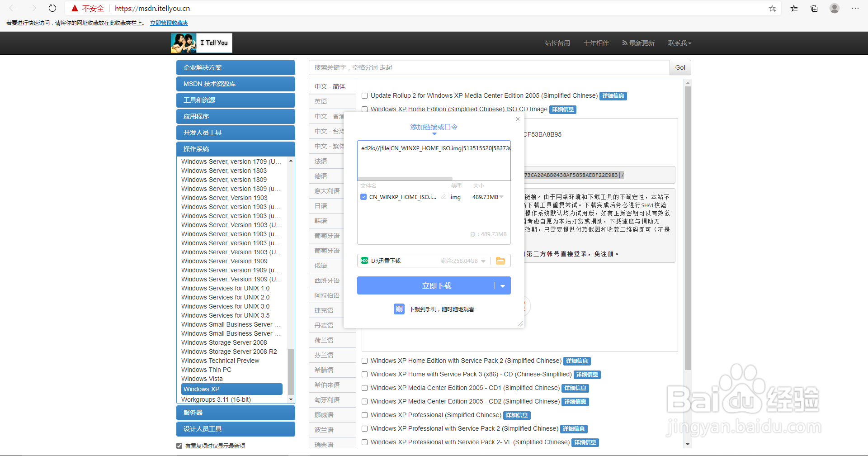This screenshot has width=868, height=456.
Task: Collapse the add link section chevron
Action: tap(434, 134)
